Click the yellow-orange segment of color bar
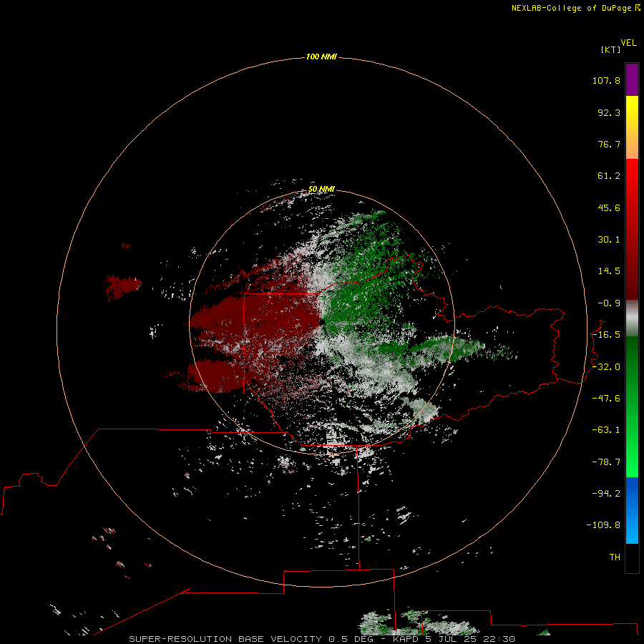Screen dimensions: 644x644 click(x=632, y=127)
